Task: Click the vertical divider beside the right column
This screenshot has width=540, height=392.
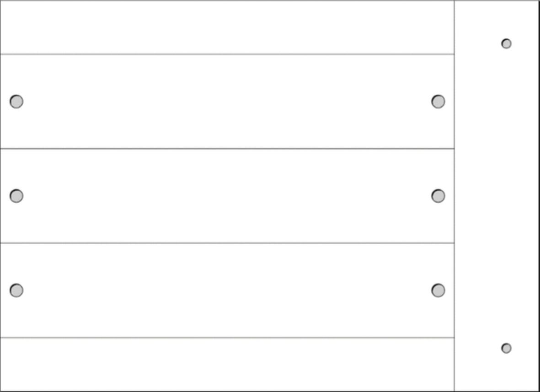Action: [454, 196]
